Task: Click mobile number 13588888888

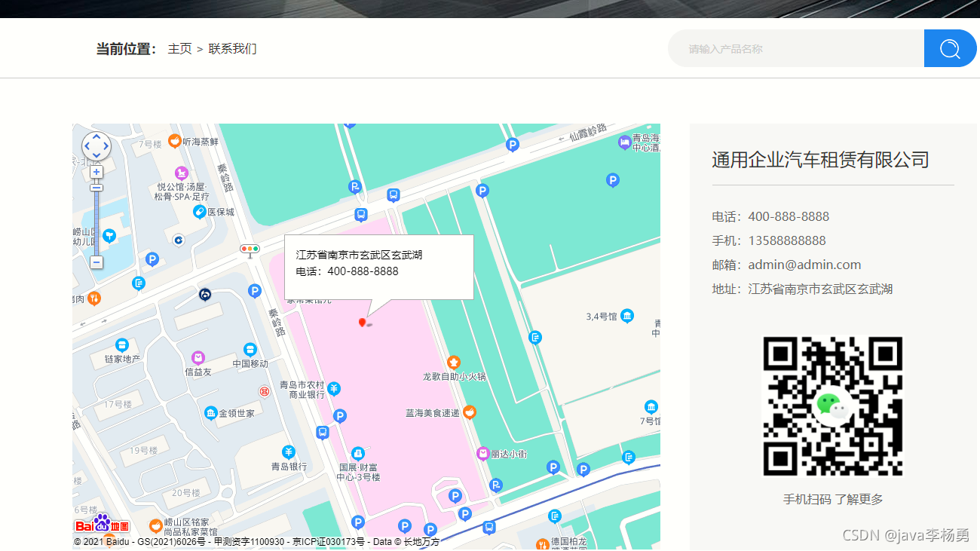Action: click(x=787, y=240)
